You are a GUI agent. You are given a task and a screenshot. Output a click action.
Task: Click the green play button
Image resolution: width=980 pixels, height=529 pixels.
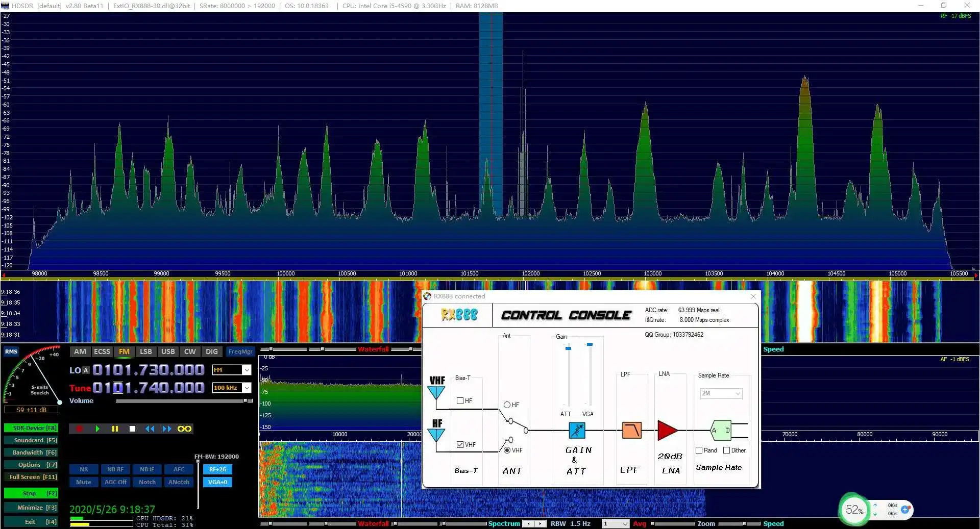coord(97,429)
